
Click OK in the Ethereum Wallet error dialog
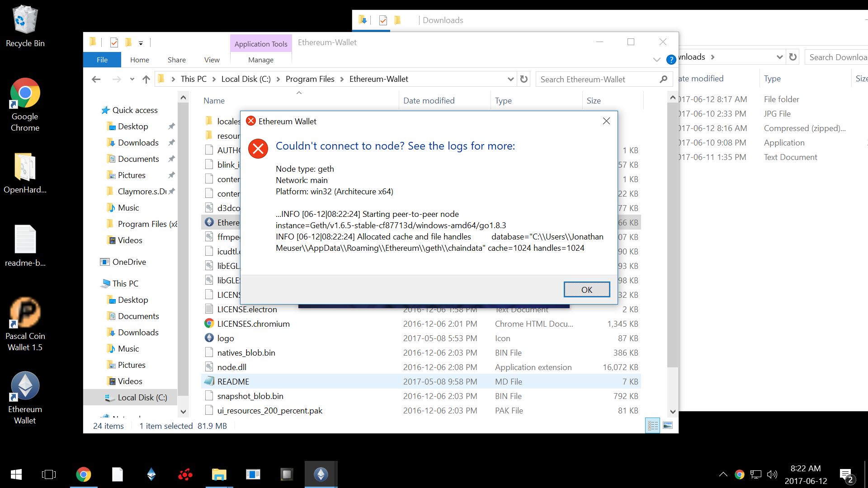pyautogui.click(x=586, y=290)
